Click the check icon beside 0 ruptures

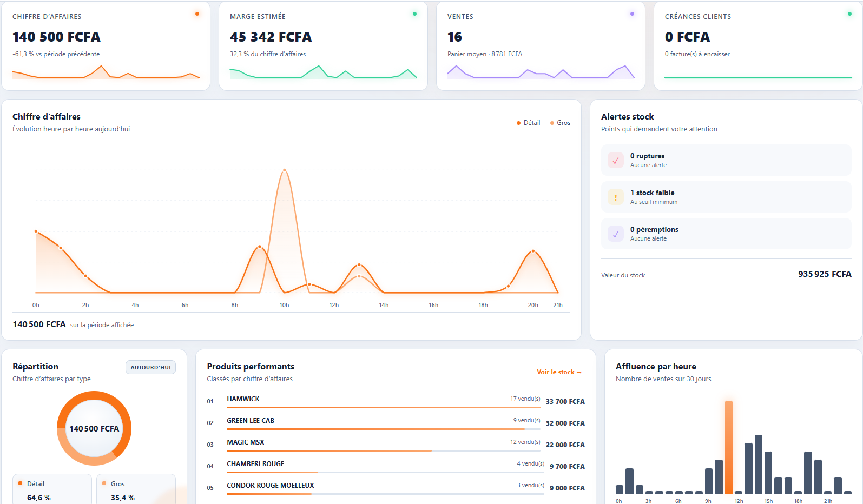pos(616,160)
